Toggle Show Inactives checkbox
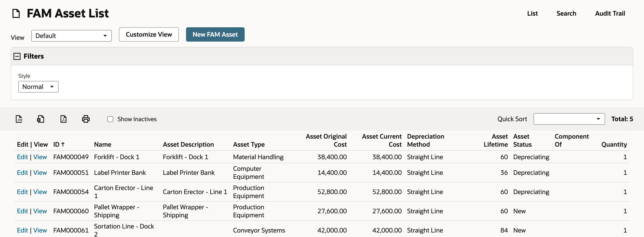Screen dimensions: 644x237 [x=110, y=119]
